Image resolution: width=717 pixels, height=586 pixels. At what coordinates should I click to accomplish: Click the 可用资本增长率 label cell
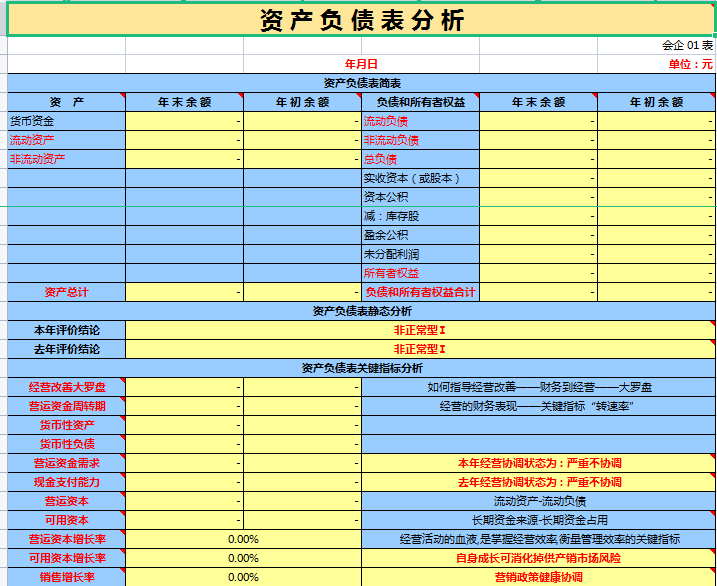click(x=66, y=558)
